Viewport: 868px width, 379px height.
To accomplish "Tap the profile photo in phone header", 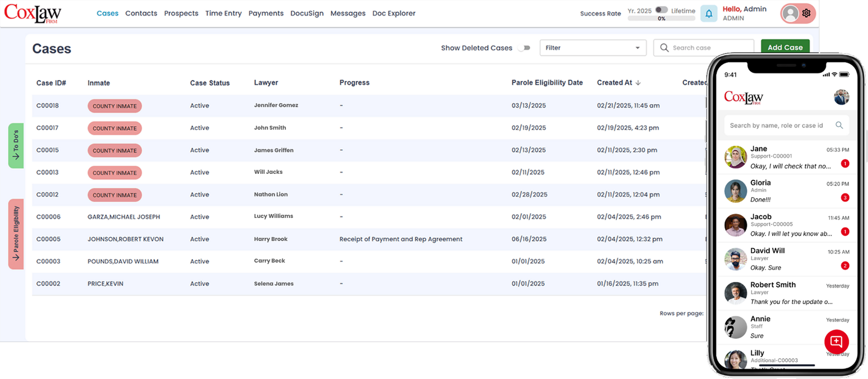I will 841,97.
